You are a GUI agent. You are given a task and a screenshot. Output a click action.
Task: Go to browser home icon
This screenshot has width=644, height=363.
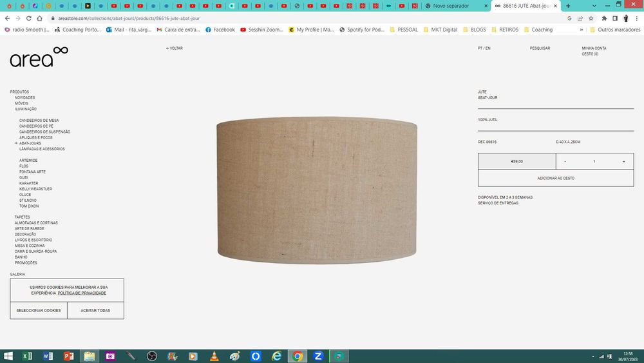(x=39, y=18)
